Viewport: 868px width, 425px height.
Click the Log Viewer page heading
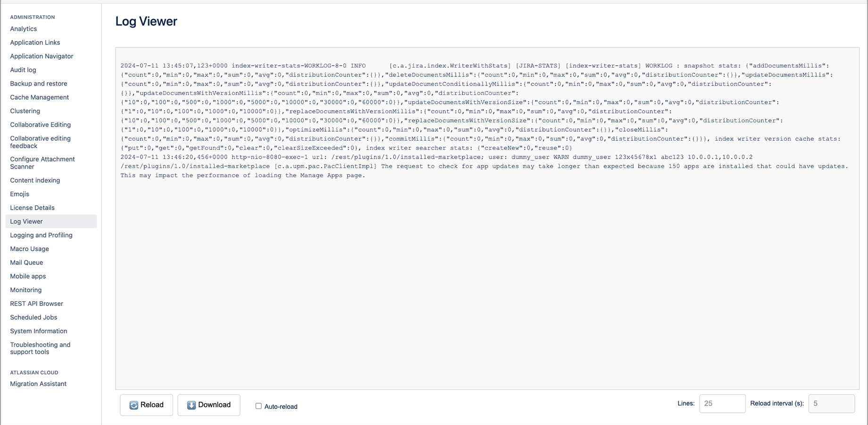[x=146, y=21]
